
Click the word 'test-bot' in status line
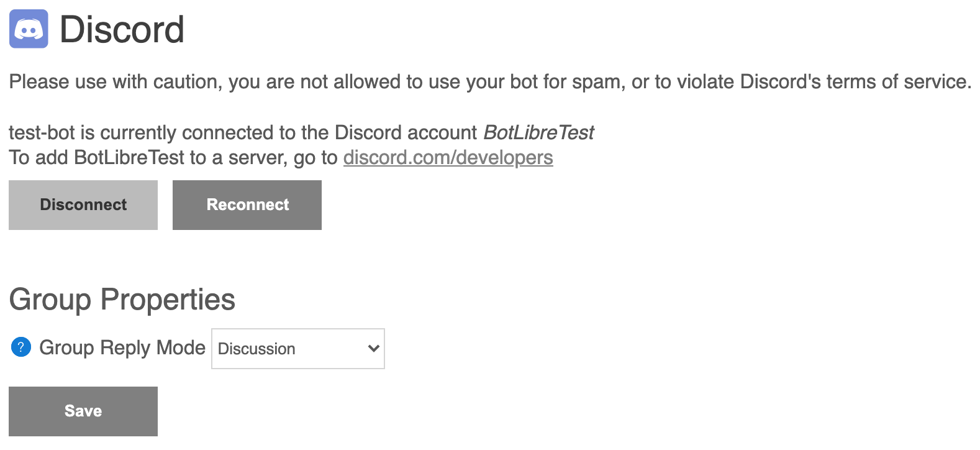(42, 132)
